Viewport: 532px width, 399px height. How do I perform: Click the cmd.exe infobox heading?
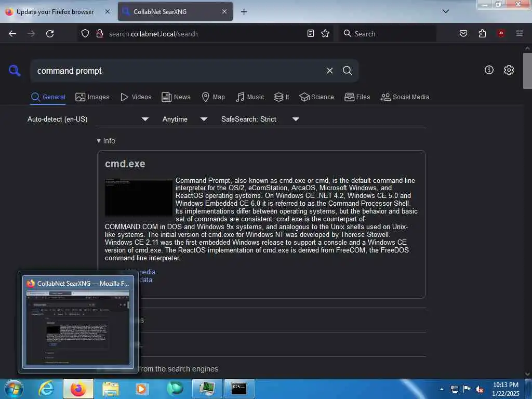coord(125,164)
